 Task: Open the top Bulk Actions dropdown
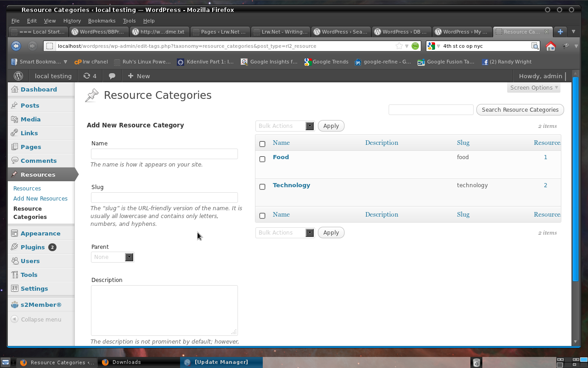tap(285, 126)
